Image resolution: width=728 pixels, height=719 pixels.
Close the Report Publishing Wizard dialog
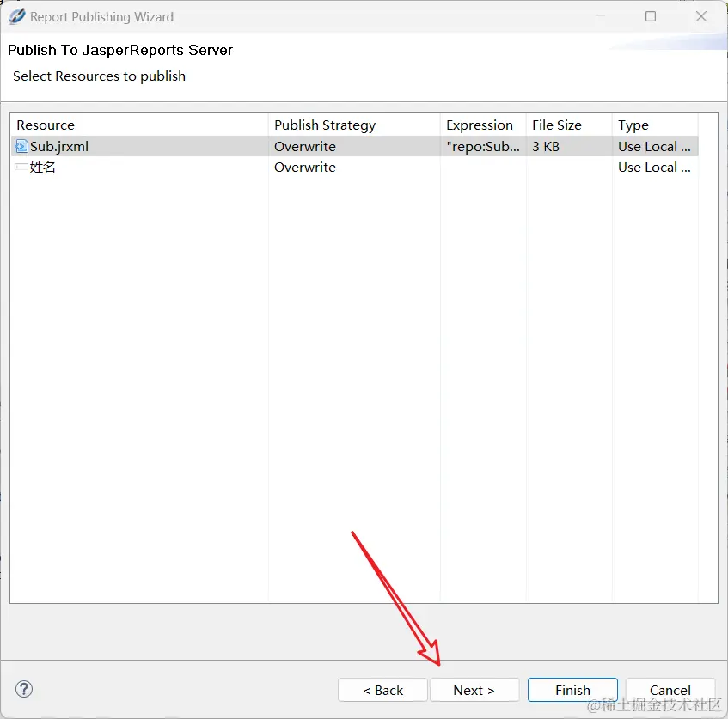(x=701, y=16)
